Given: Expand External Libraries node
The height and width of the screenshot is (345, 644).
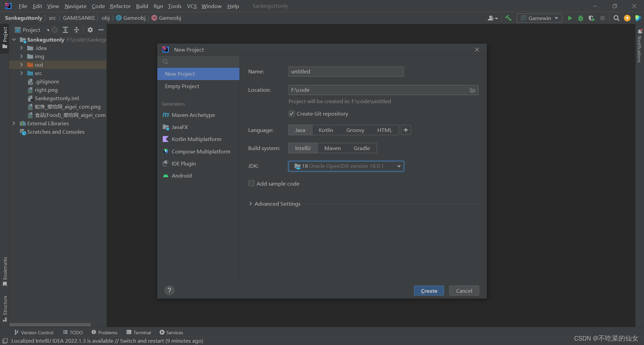Looking at the screenshot, I should tap(14, 123).
